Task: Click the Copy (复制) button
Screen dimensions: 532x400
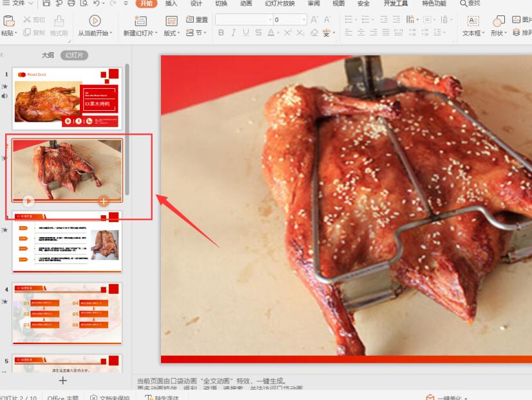Action: 34,33
